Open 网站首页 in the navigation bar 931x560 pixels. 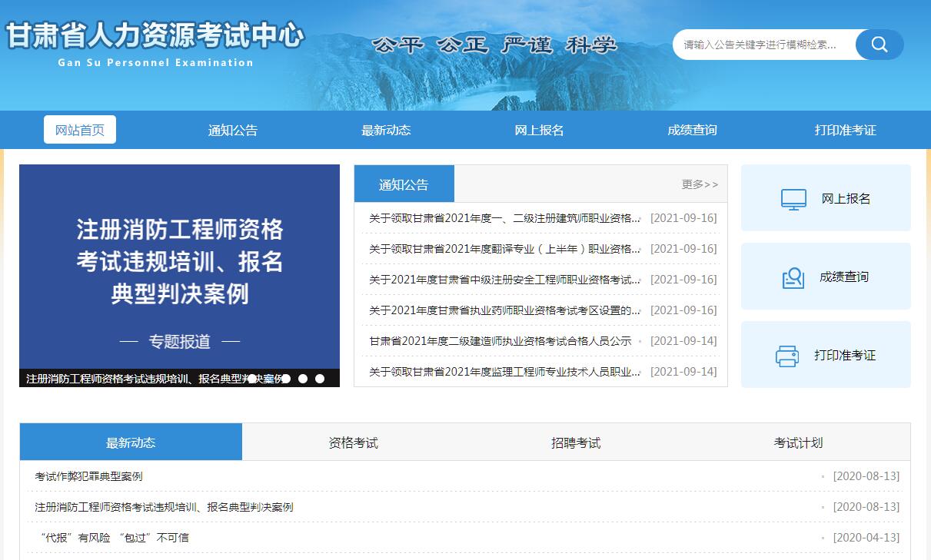tap(80, 130)
